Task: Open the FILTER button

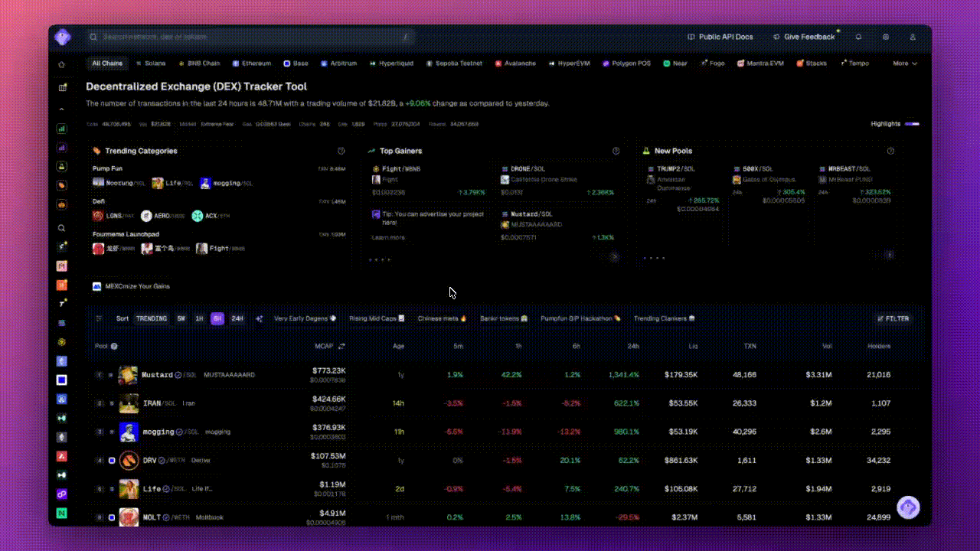Action: tap(893, 318)
